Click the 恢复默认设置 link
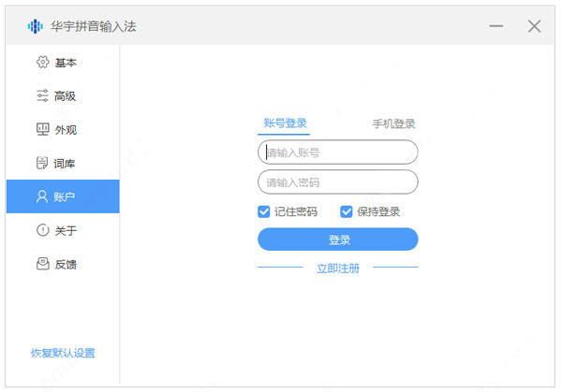 click(x=63, y=353)
